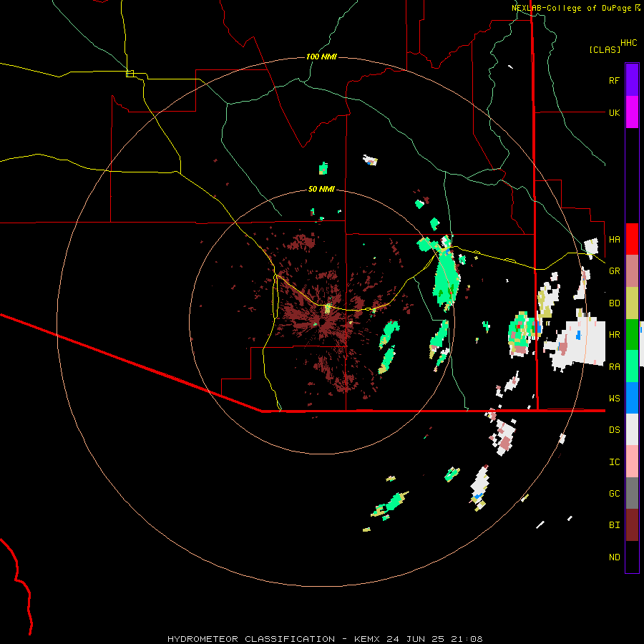Click the UK magenta legend swatch
The width and height of the screenshot is (644, 644).
(x=632, y=112)
